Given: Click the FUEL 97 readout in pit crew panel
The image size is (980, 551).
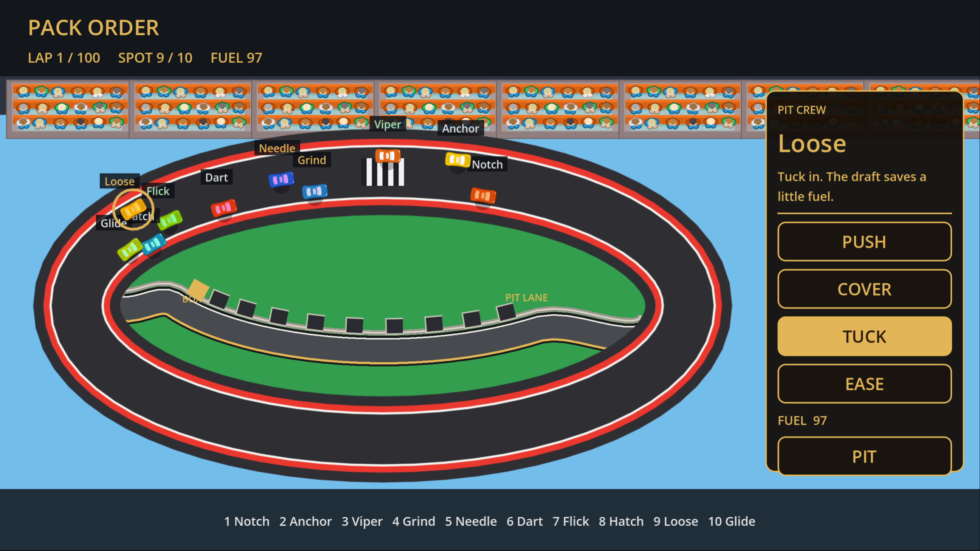Looking at the screenshot, I should click(x=802, y=420).
